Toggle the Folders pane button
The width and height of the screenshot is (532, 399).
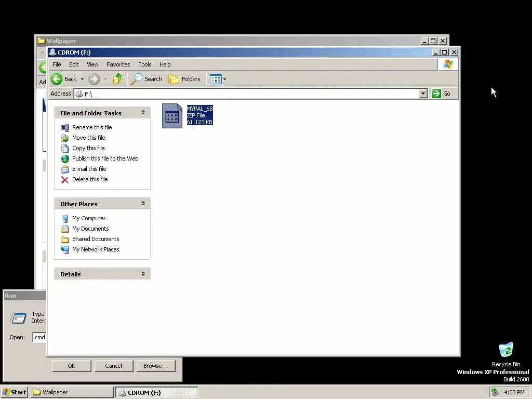point(184,79)
